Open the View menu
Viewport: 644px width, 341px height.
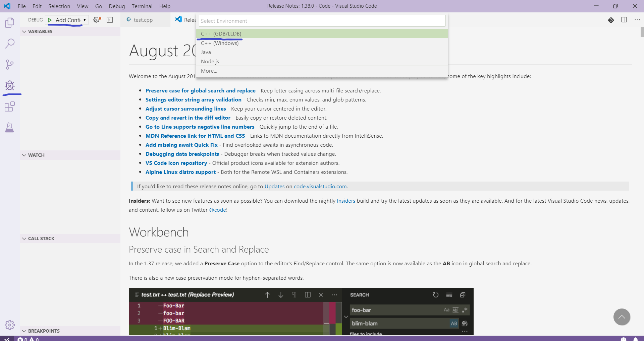(83, 6)
